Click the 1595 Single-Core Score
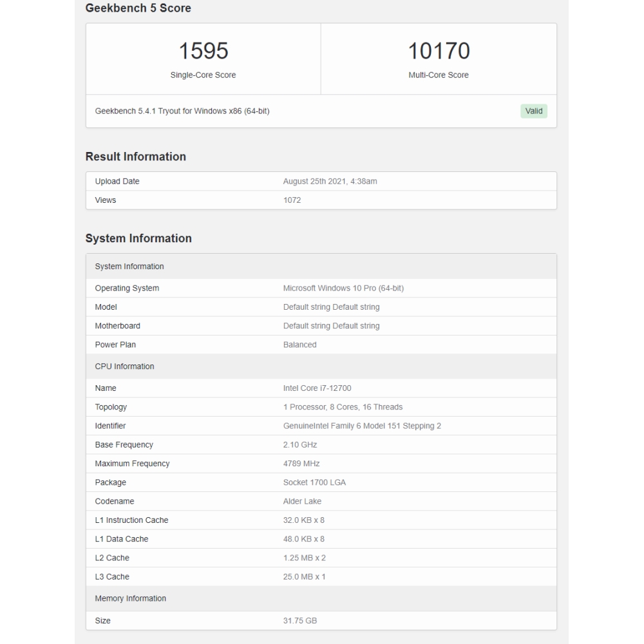The width and height of the screenshot is (644, 644). [x=203, y=50]
